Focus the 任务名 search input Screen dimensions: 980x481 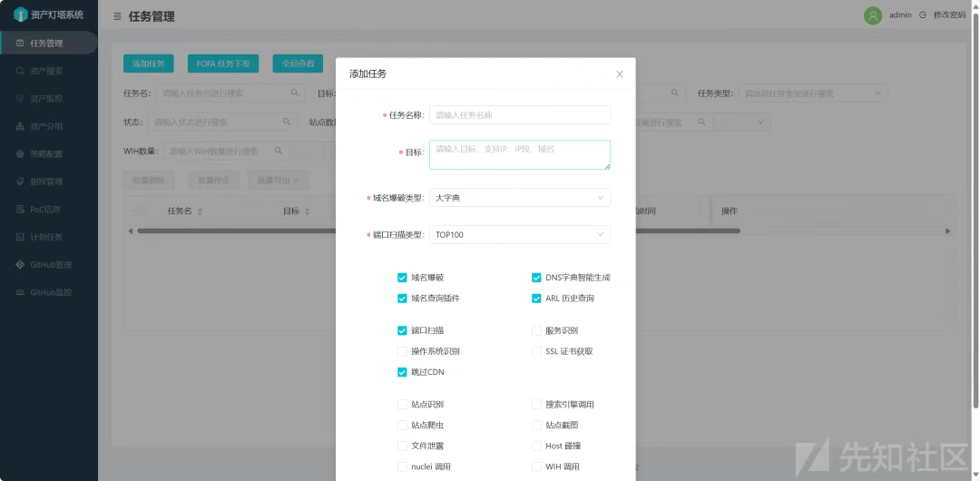[230, 93]
